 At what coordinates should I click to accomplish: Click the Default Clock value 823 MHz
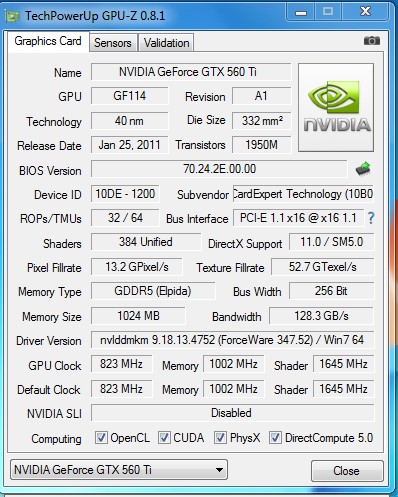[121, 389]
